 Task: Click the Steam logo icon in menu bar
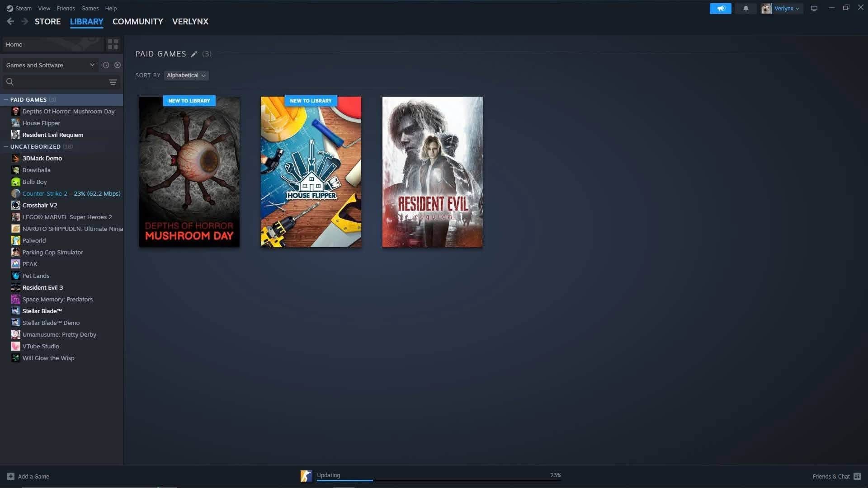pos(9,8)
